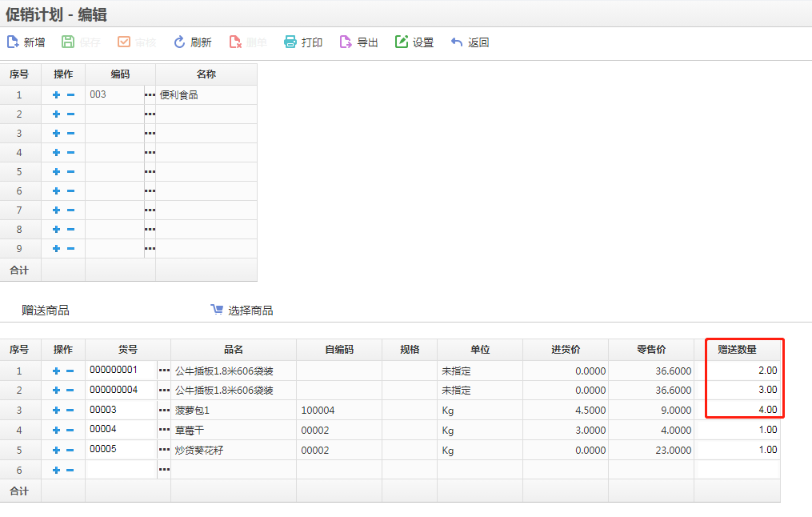Click retail price 23.0000

pyautogui.click(x=674, y=450)
